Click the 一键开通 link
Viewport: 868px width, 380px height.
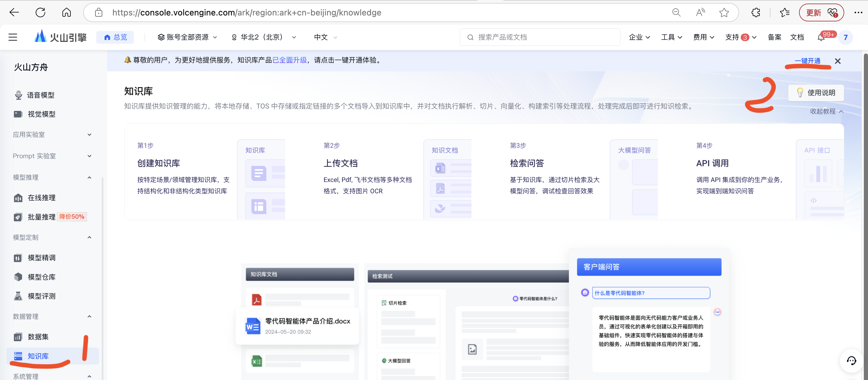pos(807,61)
